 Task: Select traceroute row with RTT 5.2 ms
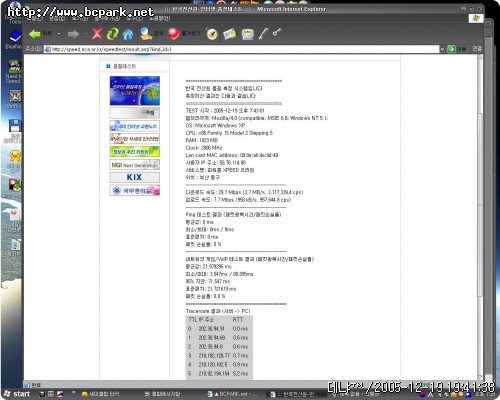pos(219,374)
